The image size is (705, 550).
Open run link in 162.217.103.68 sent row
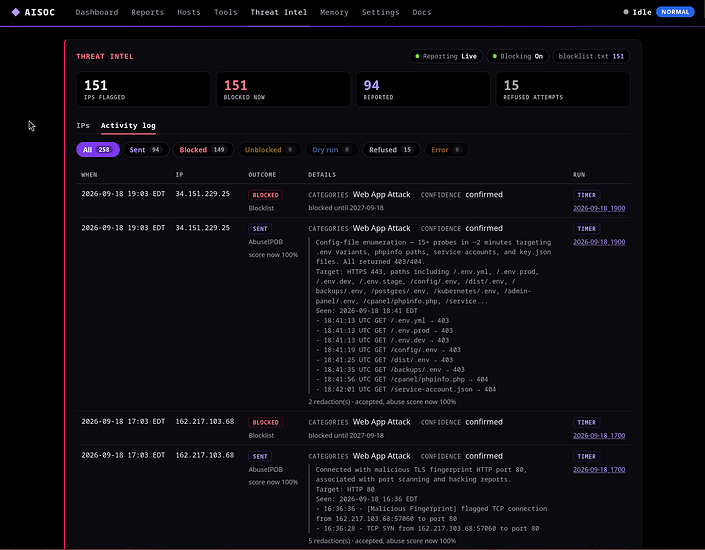599,470
